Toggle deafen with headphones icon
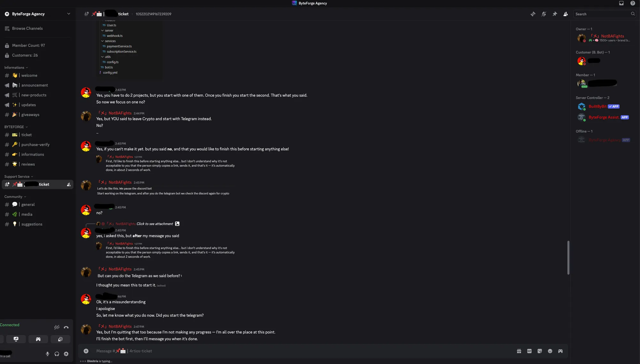Screen dimensions: 640x364 tap(57, 354)
